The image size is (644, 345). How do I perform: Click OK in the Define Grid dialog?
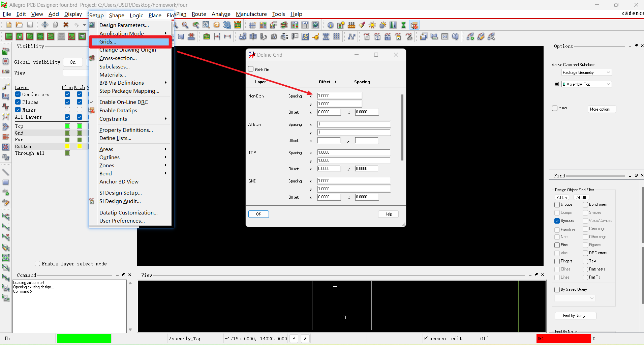258,214
